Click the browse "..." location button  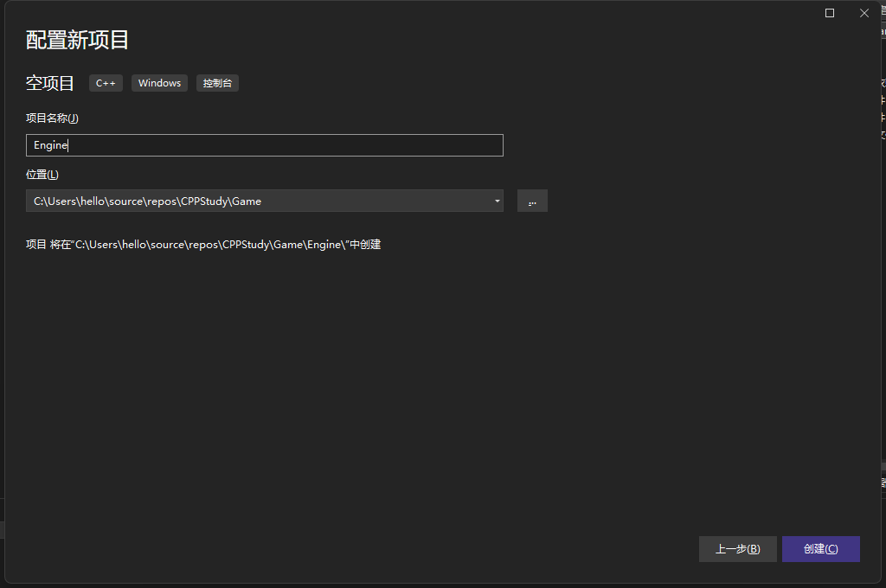coord(532,201)
